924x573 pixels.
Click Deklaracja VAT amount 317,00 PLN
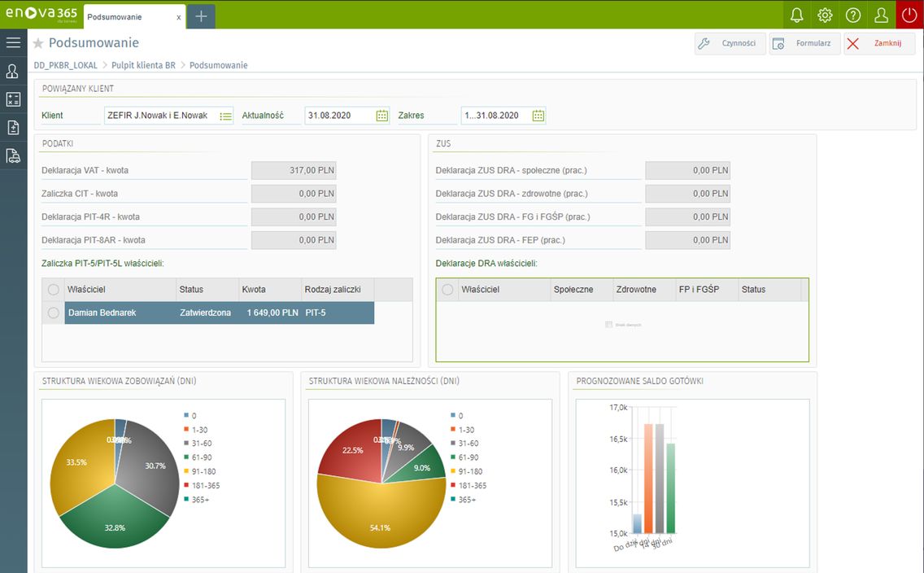(294, 170)
